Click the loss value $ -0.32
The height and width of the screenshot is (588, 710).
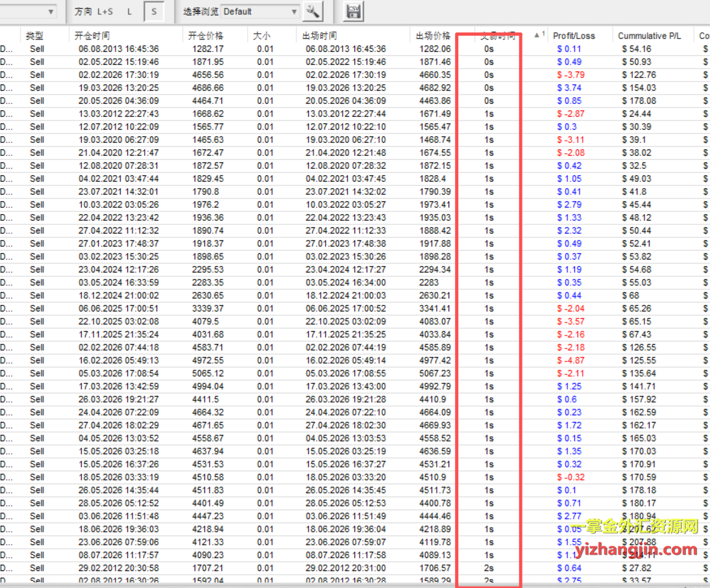570,477
